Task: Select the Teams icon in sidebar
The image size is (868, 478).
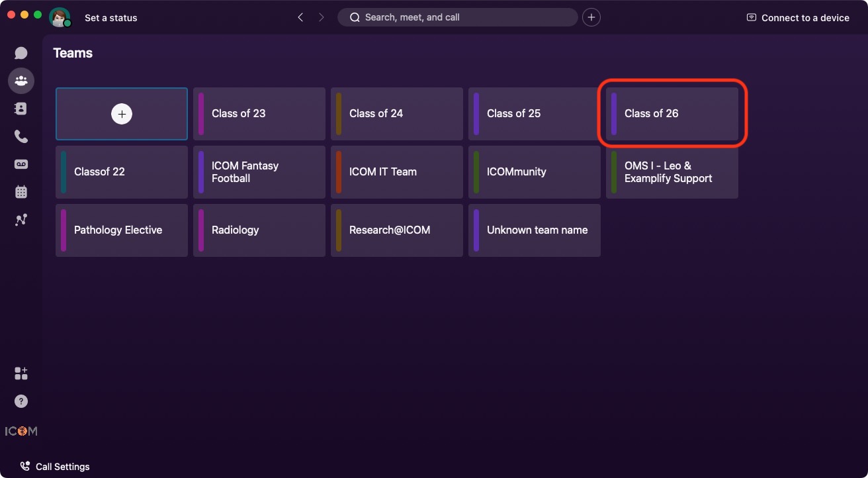Action: pos(21,81)
